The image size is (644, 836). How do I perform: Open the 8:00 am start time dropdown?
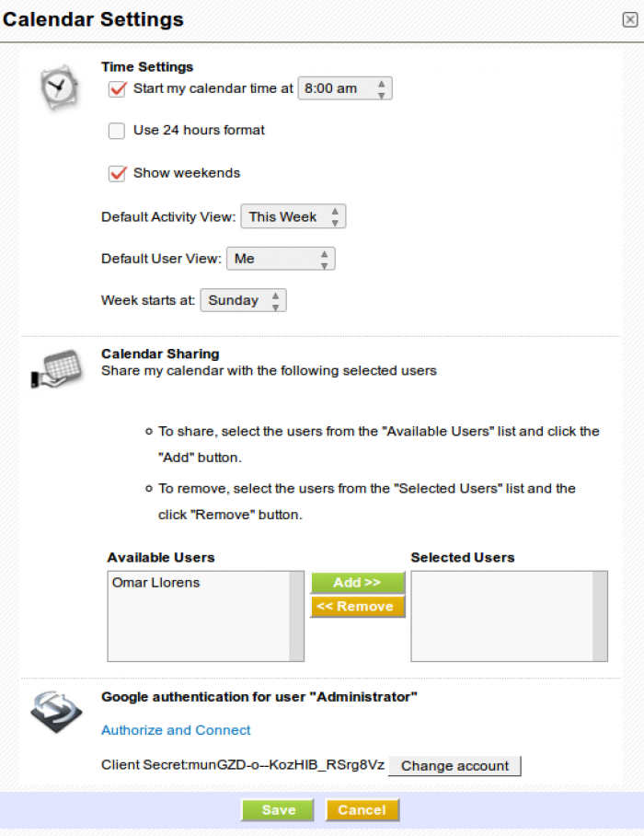click(345, 88)
